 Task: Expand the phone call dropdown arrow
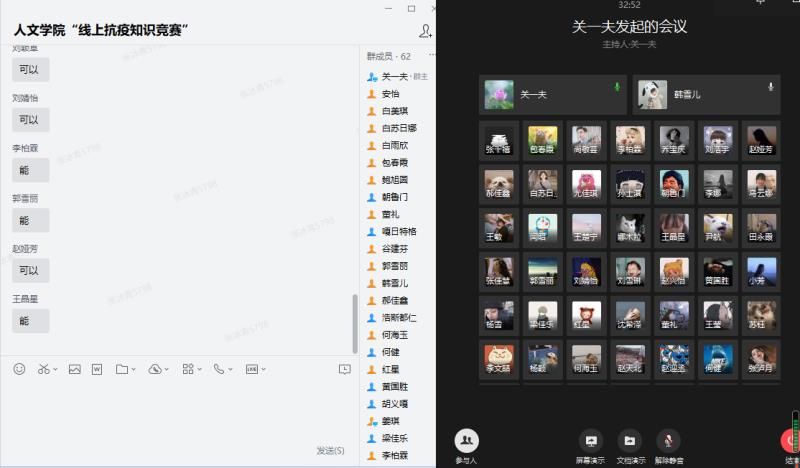(x=230, y=369)
